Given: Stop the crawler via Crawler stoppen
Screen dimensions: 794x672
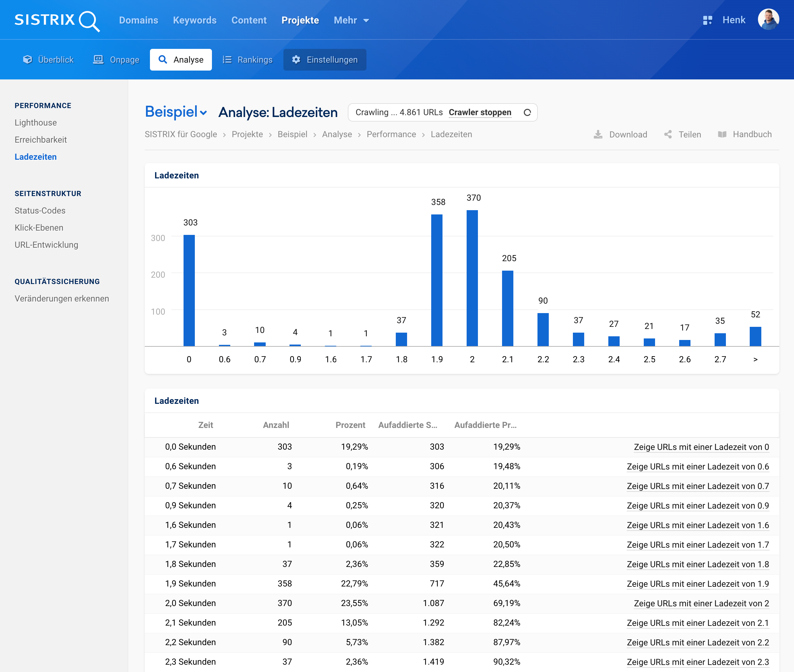Looking at the screenshot, I should coord(480,112).
